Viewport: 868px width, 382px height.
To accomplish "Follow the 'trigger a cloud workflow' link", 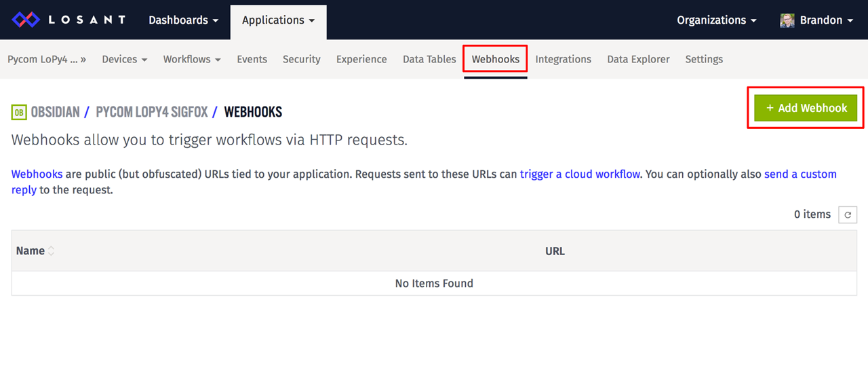I will [580, 174].
